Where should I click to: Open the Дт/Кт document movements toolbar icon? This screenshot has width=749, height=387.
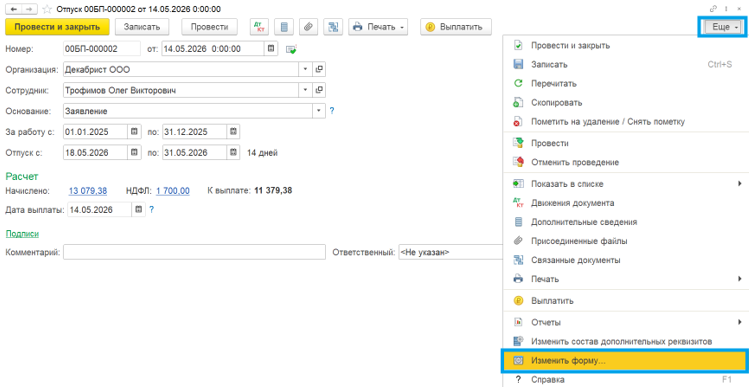click(259, 27)
